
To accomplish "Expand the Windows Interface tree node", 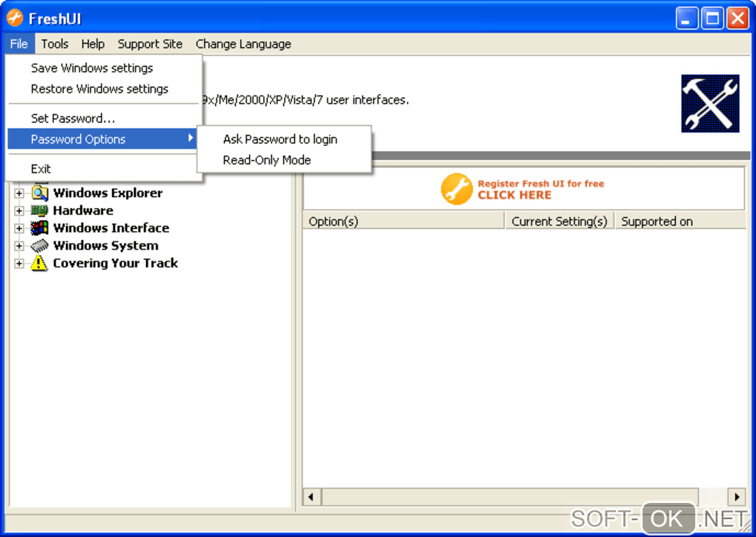I will [19, 228].
